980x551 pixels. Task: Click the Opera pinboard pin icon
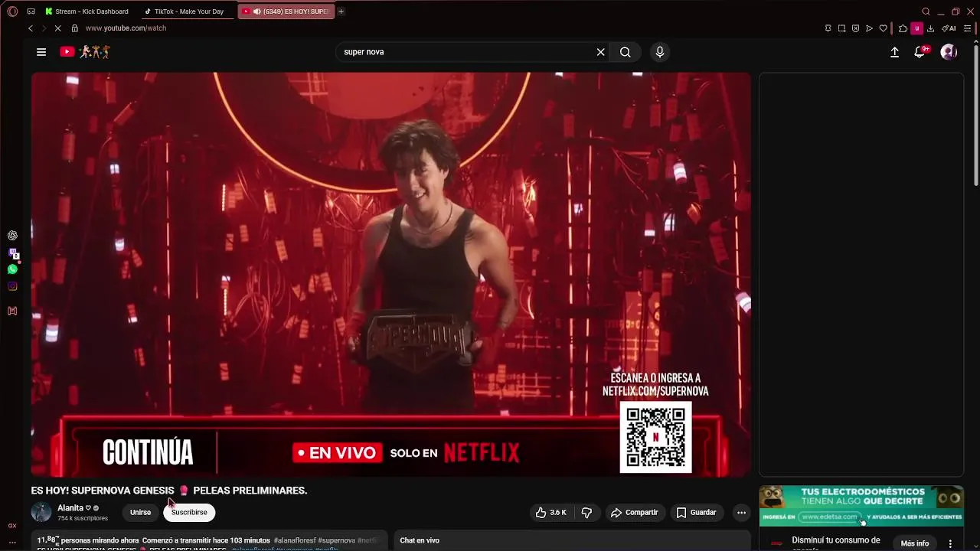(828, 28)
